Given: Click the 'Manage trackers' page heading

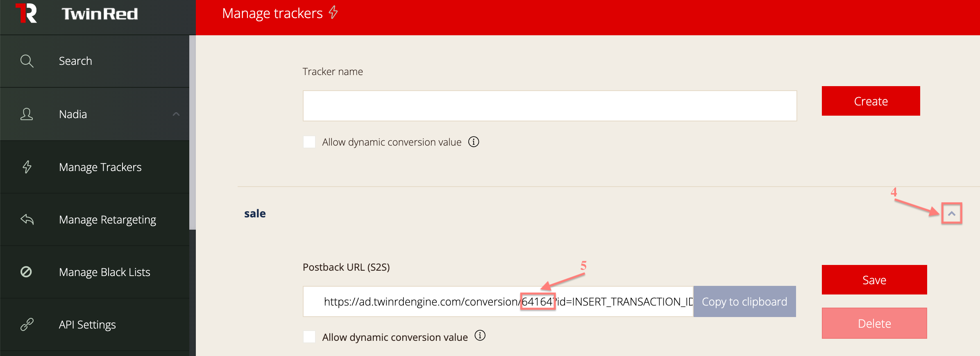Looking at the screenshot, I should coord(272,13).
